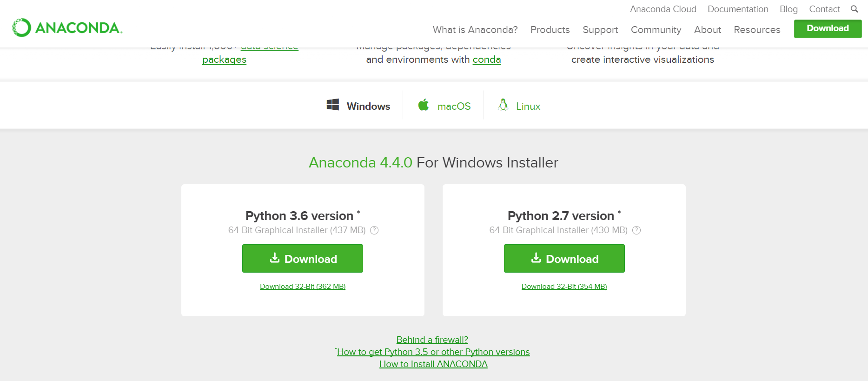
Task: Open the Resources menu
Action: (757, 30)
